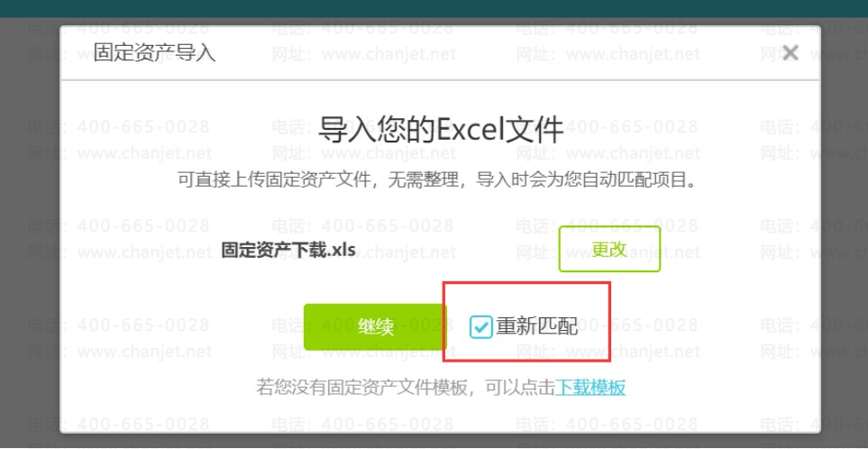
Task: Open the 下载模板 link
Action: [590, 387]
